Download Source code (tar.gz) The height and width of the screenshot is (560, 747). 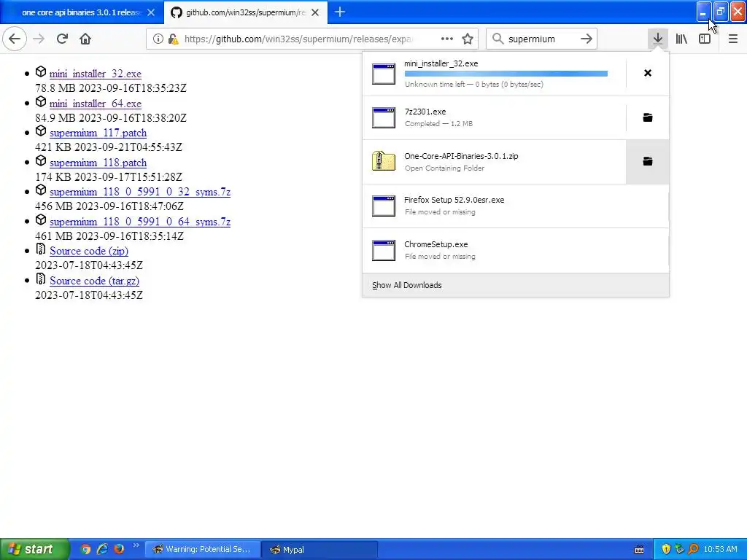pyautogui.click(x=94, y=281)
